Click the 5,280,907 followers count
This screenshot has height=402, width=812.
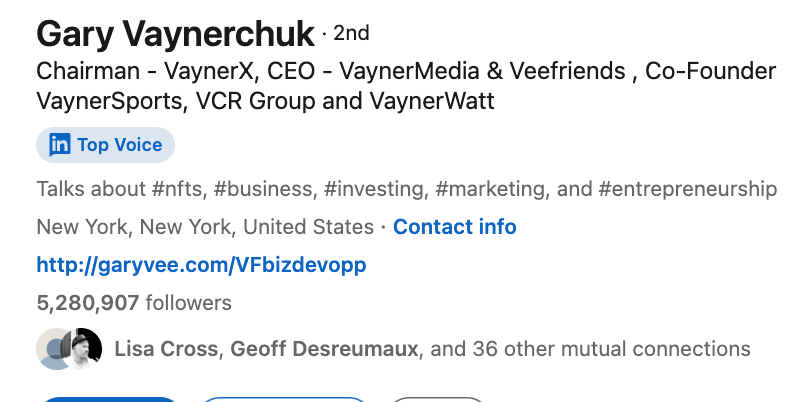(x=134, y=302)
